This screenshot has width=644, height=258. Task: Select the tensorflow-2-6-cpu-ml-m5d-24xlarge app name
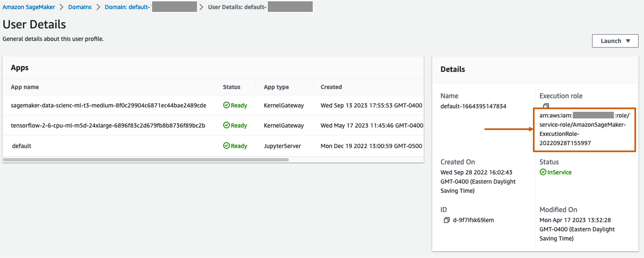pos(108,125)
